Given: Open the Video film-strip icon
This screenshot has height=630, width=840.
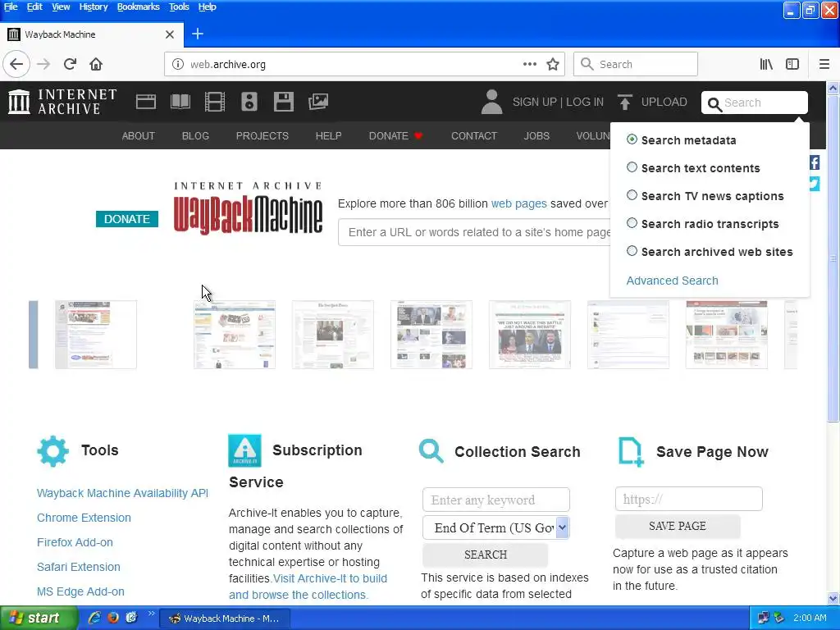Looking at the screenshot, I should point(215,102).
